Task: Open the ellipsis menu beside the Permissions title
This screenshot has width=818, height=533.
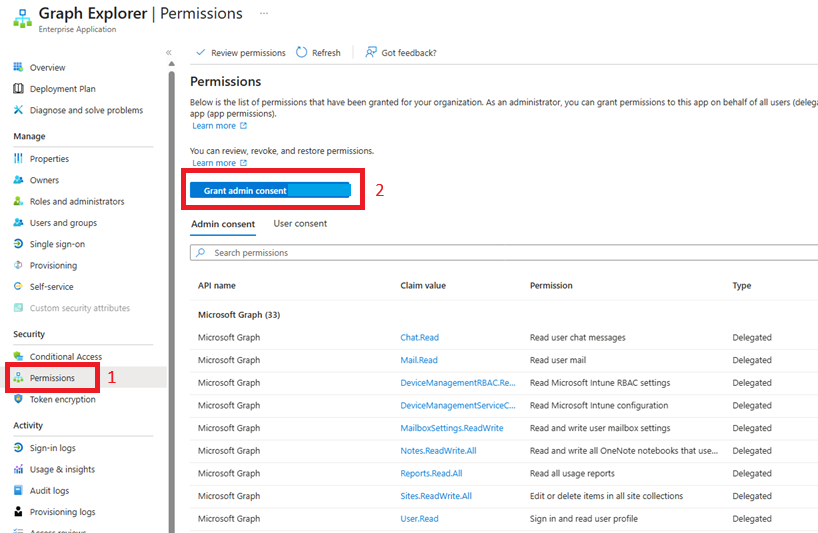Action: coord(264,13)
